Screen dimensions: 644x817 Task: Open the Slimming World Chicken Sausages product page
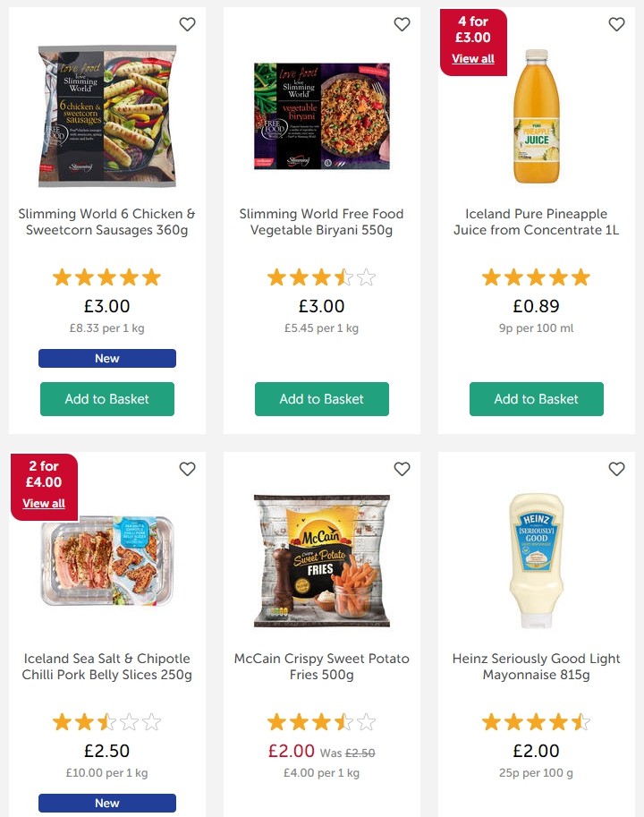point(106,222)
